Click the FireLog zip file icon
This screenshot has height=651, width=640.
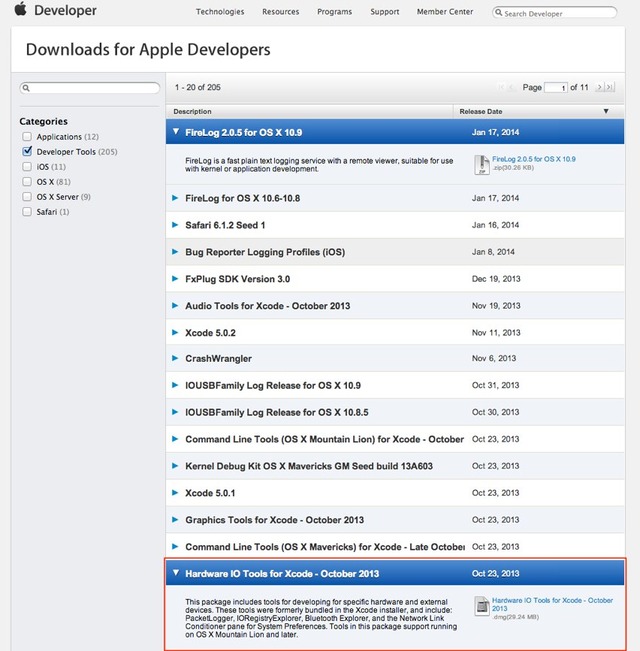(x=481, y=165)
